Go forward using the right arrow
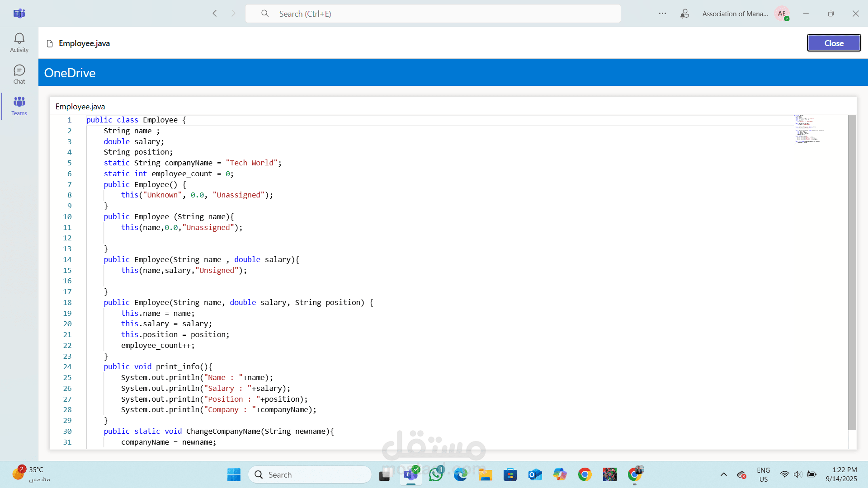Image resolution: width=868 pixels, height=488 pixels. tap(233, 14)
